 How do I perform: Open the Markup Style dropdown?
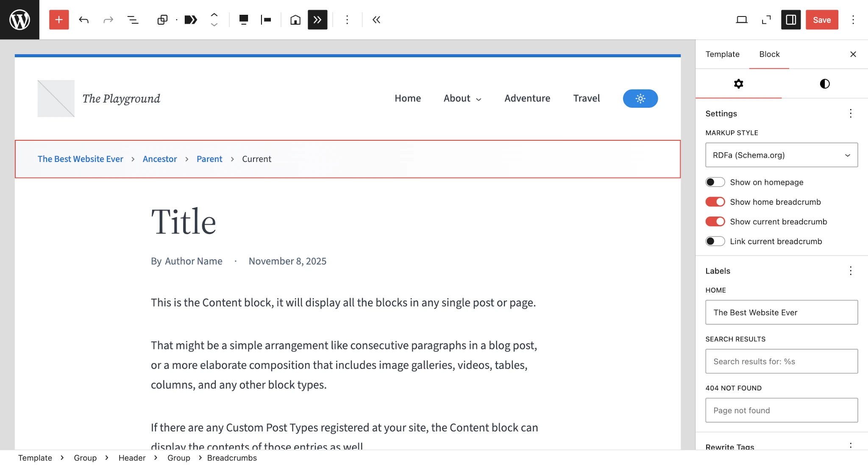pyautogui.click(x=781, y=155)
